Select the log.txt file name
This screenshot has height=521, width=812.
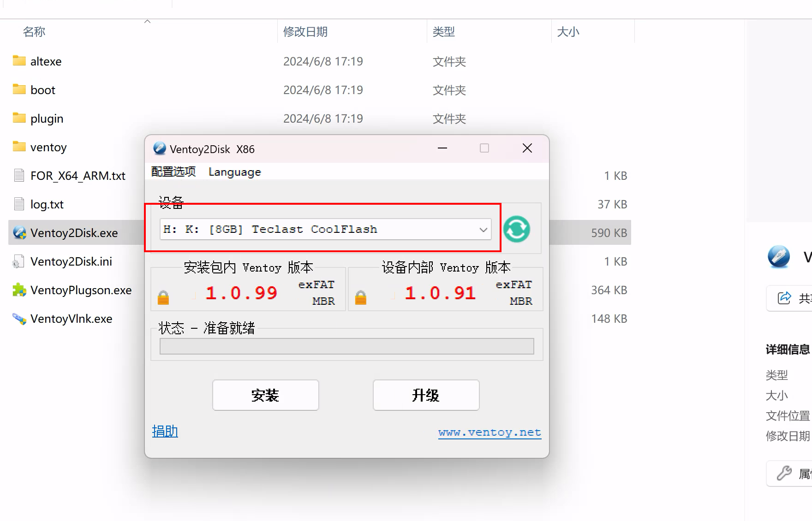tap(47, 204)
